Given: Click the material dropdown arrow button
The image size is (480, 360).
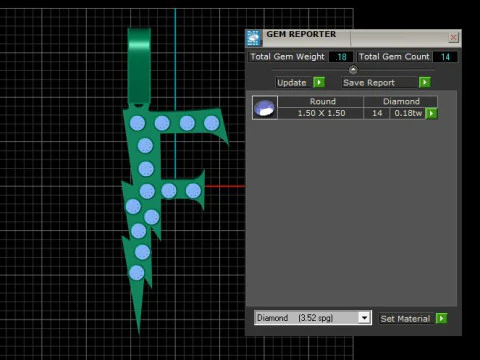Looking at the screenshot, I should click(x=364, y=318).
